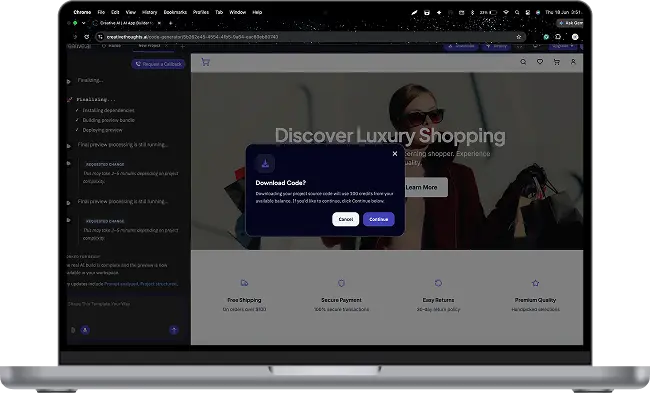Expand first Final preview processing step arrow
650x393 pixels.
(x=69, y=146)
